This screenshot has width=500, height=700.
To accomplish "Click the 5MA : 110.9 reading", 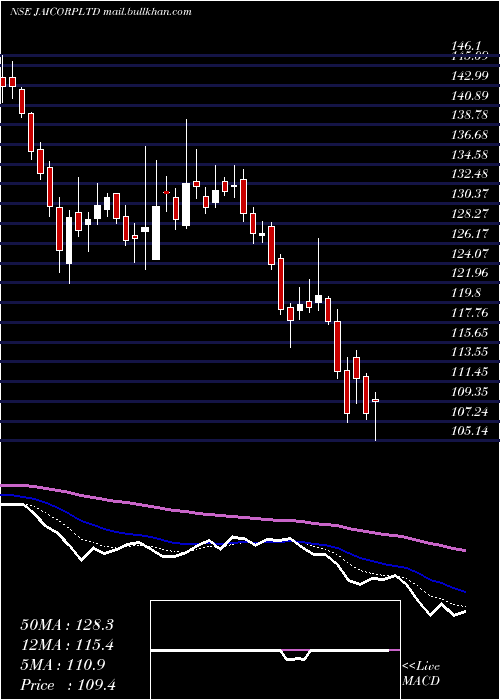I will click(63, 665).
